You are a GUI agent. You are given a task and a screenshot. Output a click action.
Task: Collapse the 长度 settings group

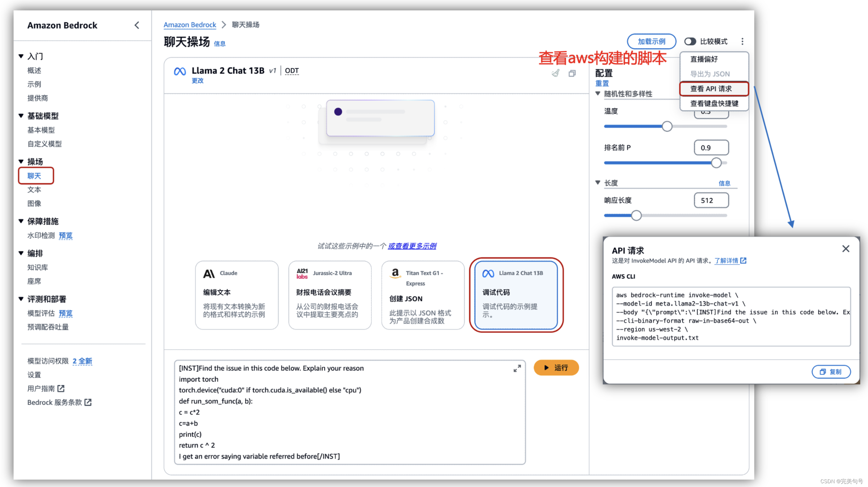point(598,182)
